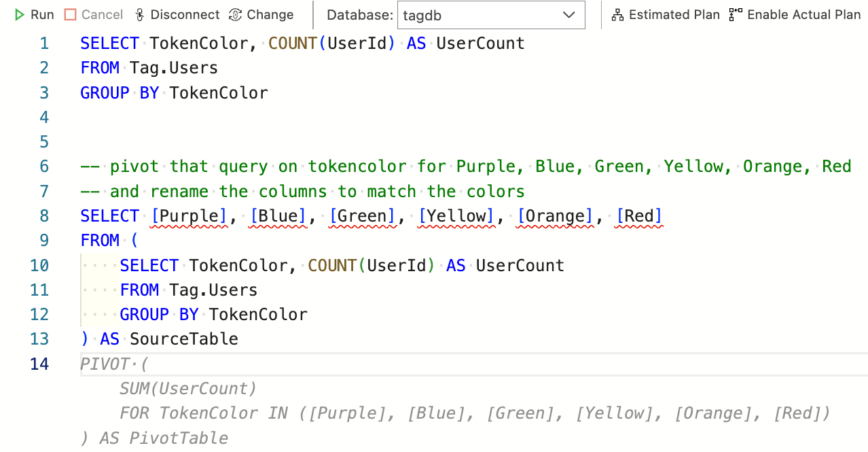Run the SQL query

[33, 14]
